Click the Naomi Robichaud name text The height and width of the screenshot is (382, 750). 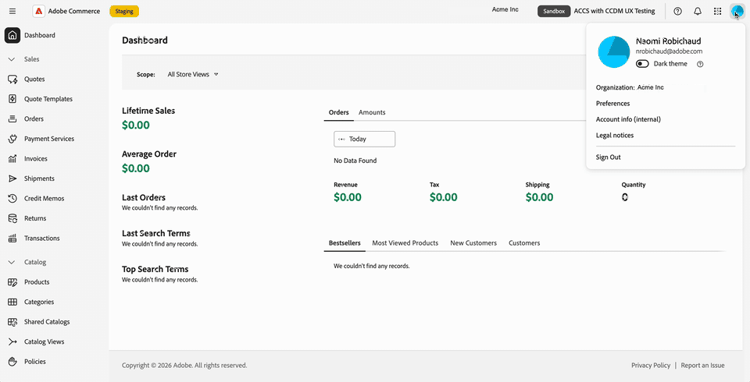668,41
